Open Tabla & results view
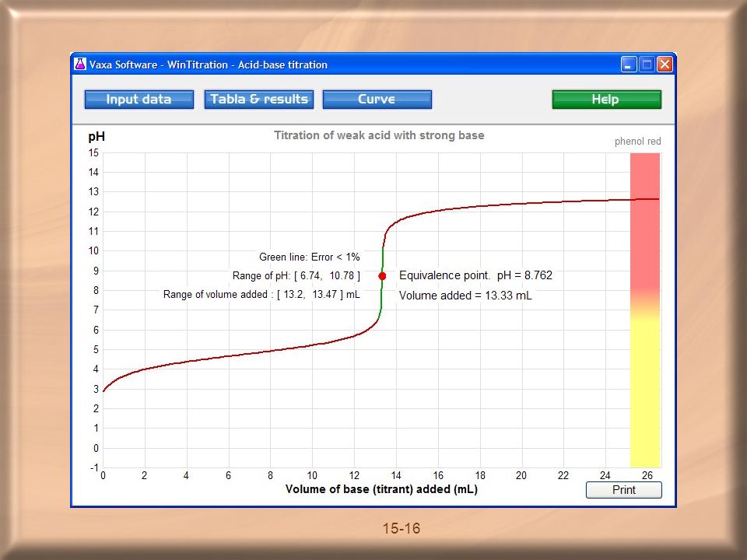The width and height of the screenshot is (747, 560). point(258,100)
